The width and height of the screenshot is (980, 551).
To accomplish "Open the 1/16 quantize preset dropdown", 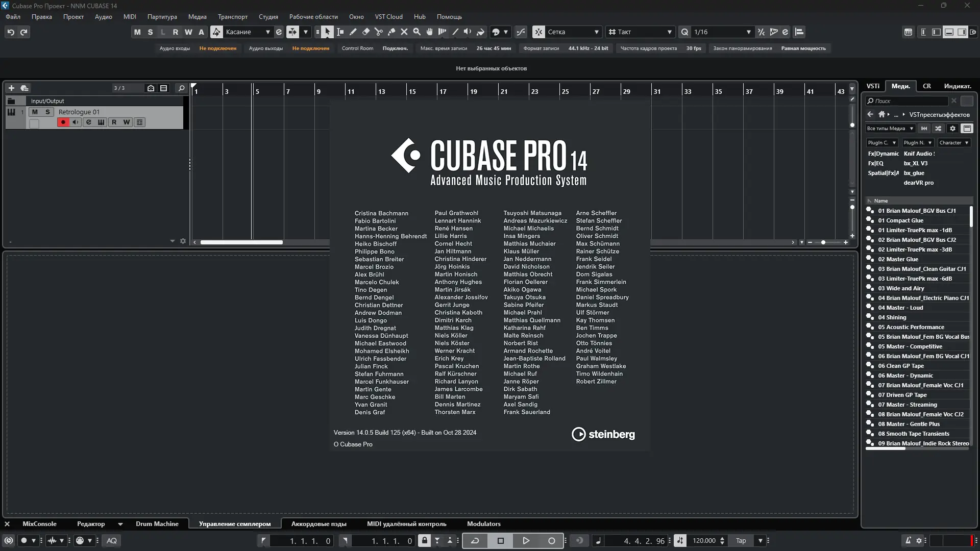I will click(748, 32).
